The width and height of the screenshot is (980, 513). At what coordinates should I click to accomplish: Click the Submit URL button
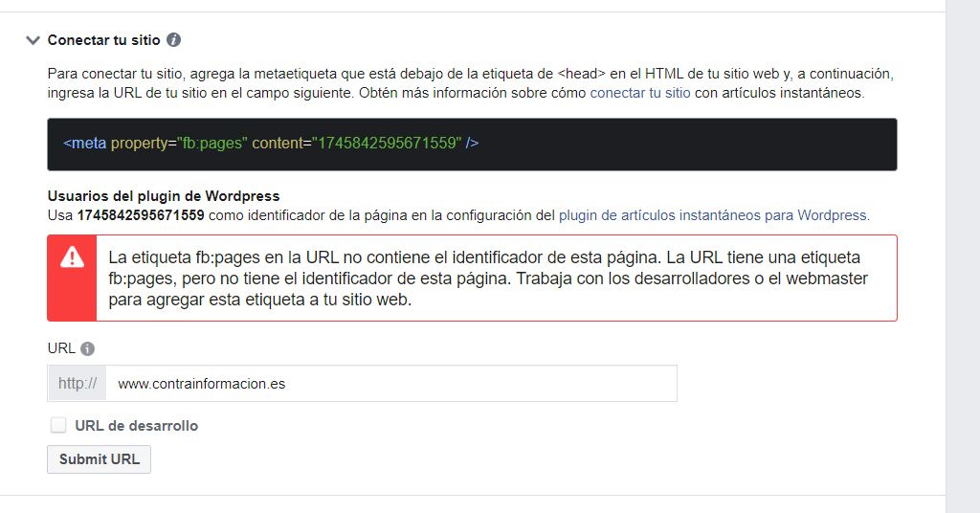99,459
